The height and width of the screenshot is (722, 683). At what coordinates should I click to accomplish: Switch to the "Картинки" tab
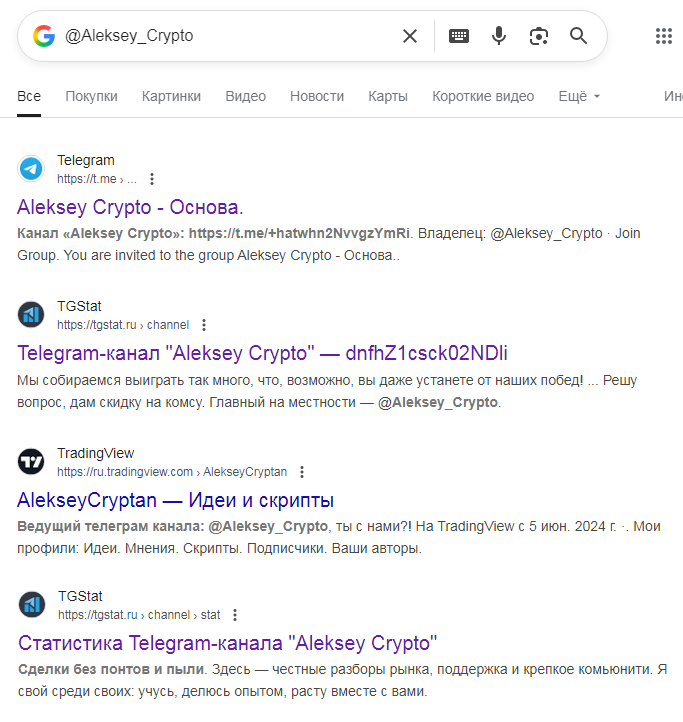click(171, 96)
